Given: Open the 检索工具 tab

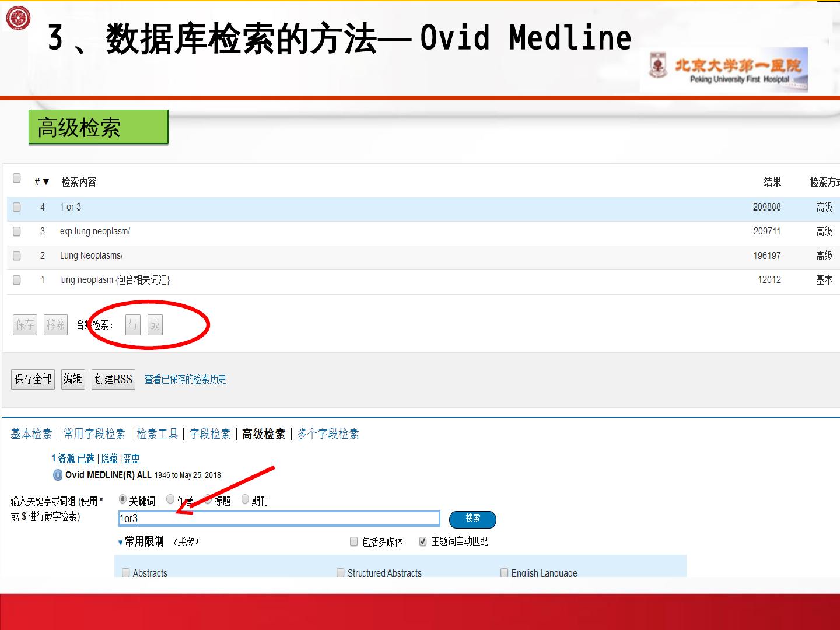Looking at the screenshot, I should (x=157, y=434).
